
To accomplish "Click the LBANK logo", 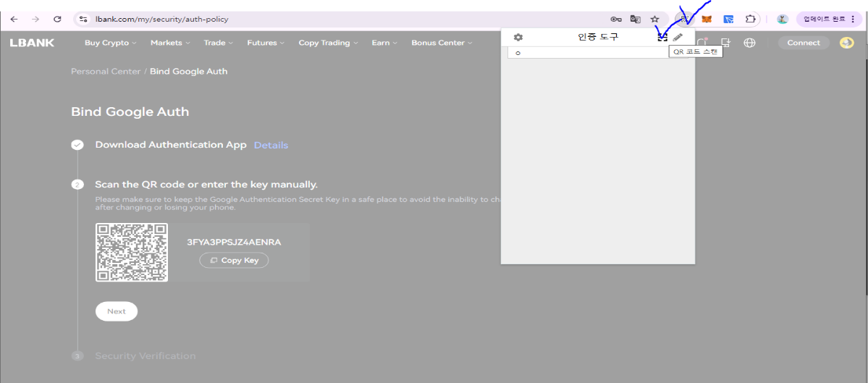I will coord(32,43).
